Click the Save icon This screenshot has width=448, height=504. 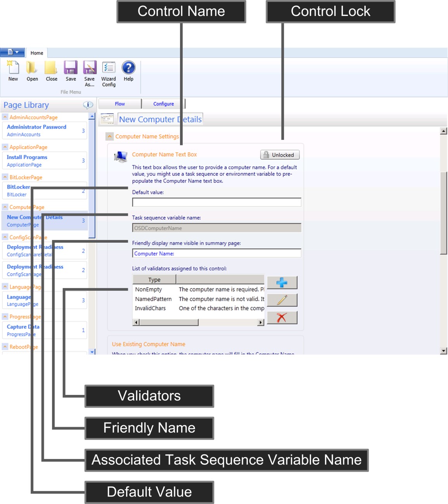[x=71, y=70]
